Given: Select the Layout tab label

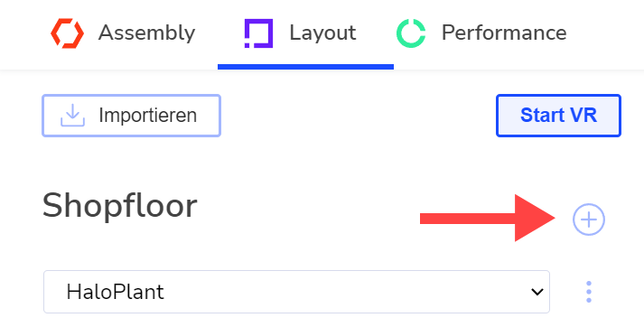Looking at the screenshot, I should (322, 33).
